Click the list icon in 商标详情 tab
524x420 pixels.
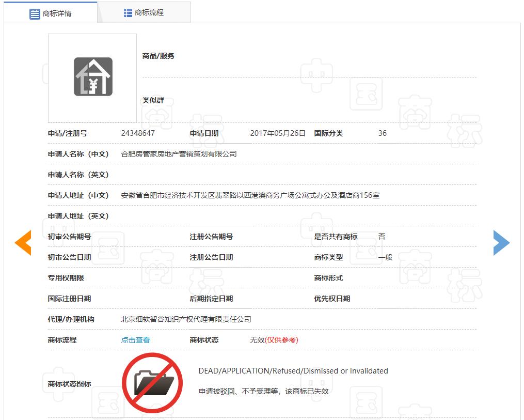(35, 14)
